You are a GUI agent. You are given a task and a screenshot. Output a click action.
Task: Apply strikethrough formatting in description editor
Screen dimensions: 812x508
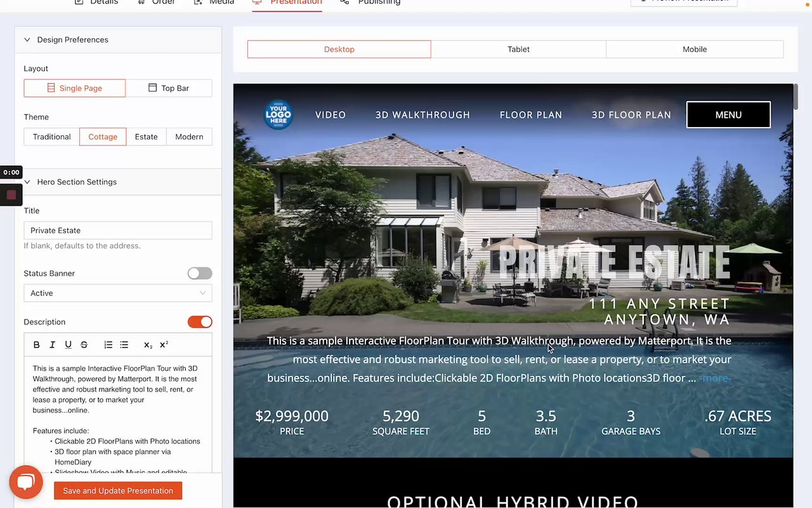tap(84, 345)
